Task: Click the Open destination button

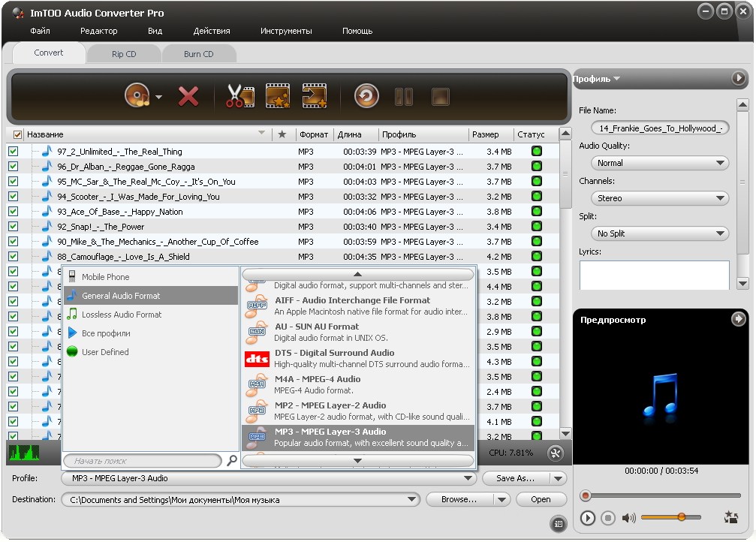Action: pos(541,499)
